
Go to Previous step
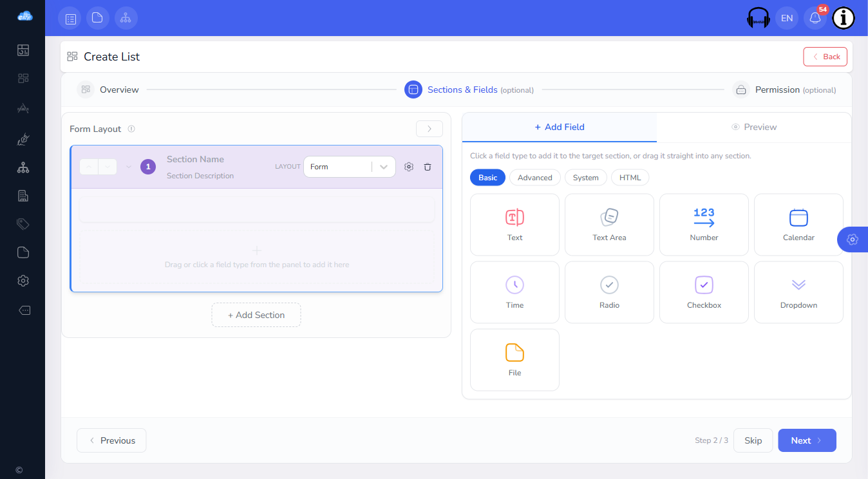[x=111, y=440]
